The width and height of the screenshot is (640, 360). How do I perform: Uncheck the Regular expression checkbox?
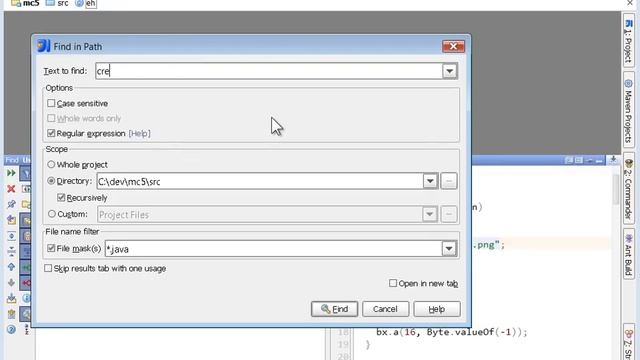(51, 133)
